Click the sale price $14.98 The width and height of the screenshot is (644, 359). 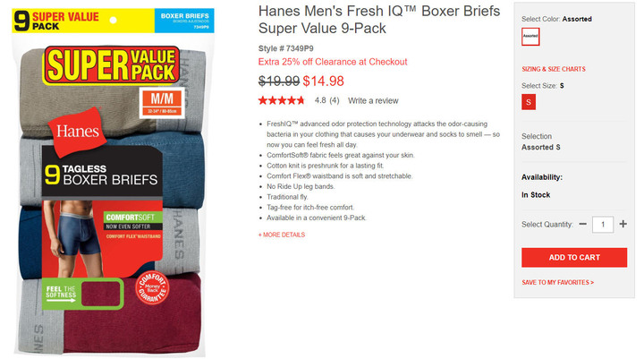[323, 81]
